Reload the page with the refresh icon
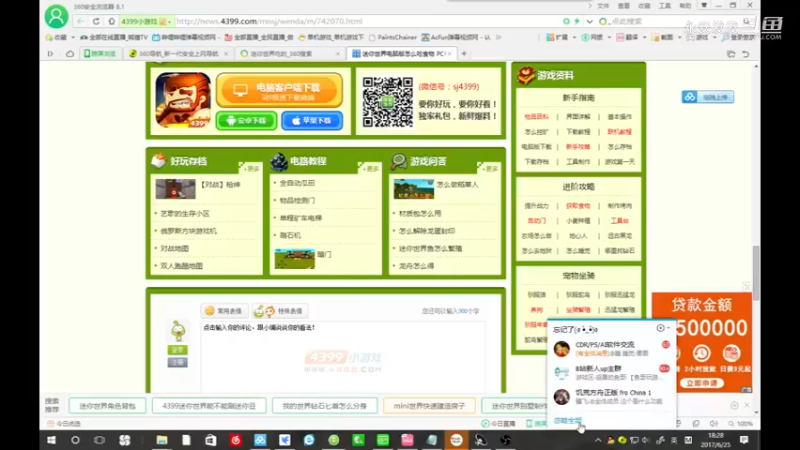This screenshot has height=450, width=800. 96,21
